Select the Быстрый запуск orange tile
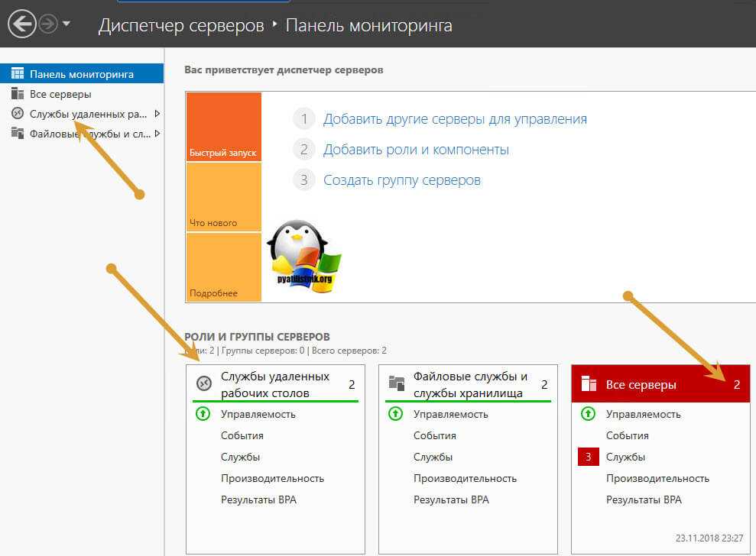Viewport: 756px width, 556px height. tap(223, 127)
